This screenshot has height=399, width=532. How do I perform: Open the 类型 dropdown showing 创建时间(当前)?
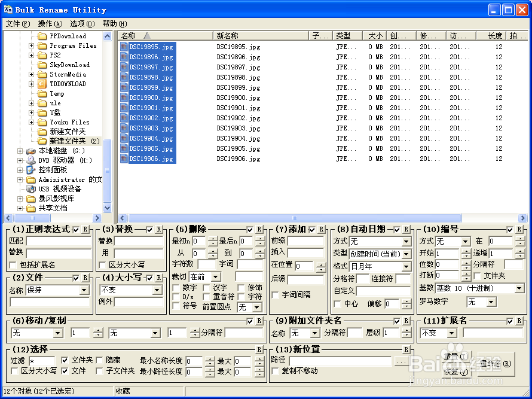click(x=406, y=254)
